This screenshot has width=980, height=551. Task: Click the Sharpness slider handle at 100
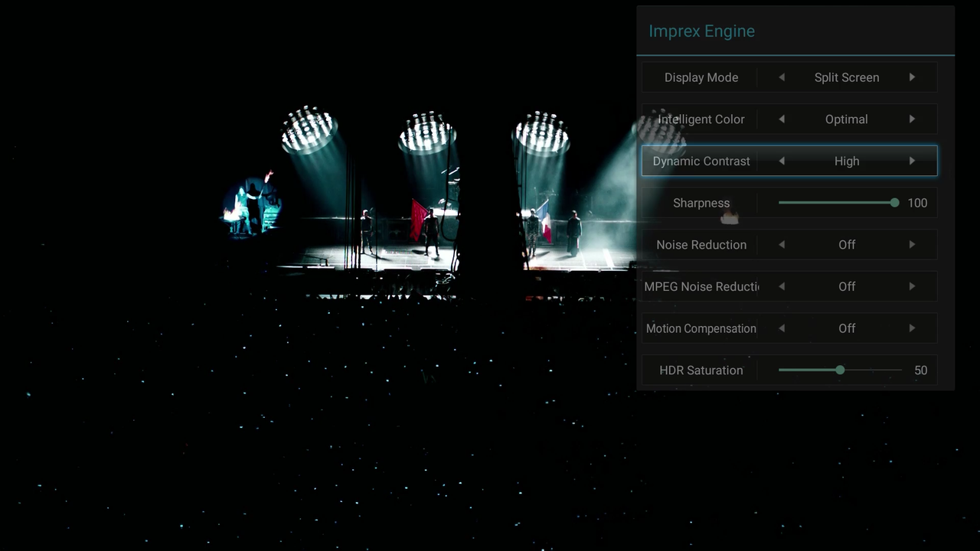(893, 203)
